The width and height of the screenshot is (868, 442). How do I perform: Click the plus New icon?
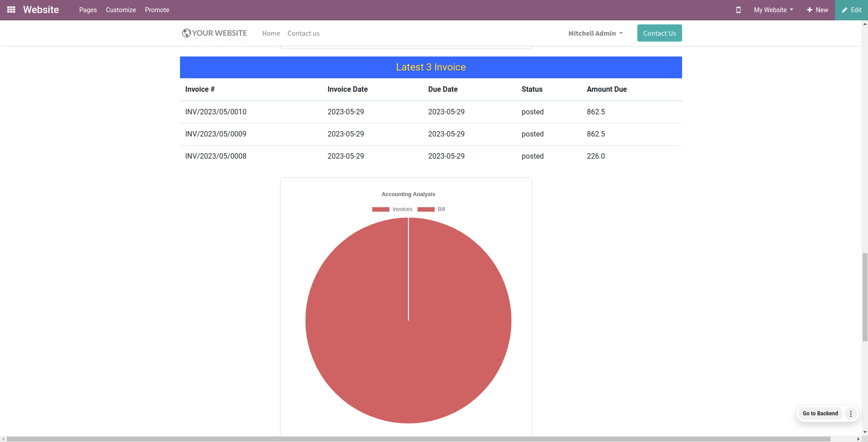tap(810, 10)
